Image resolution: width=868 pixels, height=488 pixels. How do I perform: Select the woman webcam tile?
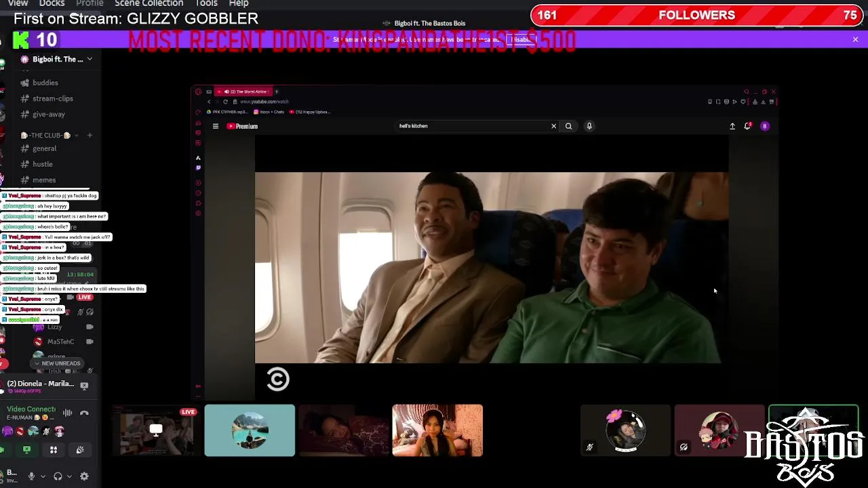pos(437,430)
